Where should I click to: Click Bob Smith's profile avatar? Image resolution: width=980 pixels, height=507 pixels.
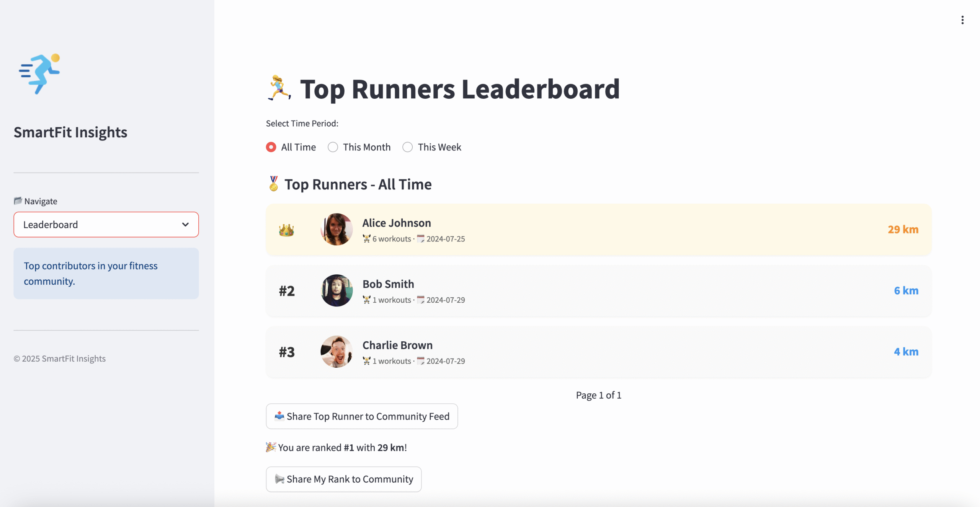336,290
